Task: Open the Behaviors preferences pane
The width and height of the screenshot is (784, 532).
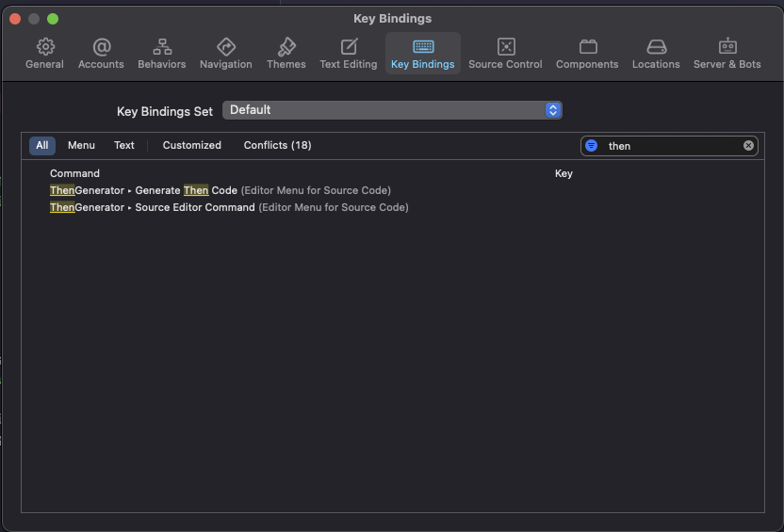Action: 162,54
